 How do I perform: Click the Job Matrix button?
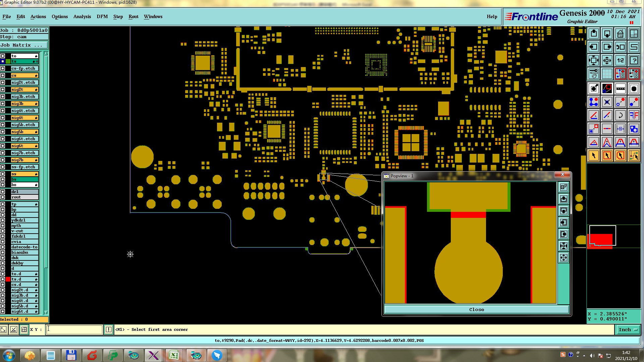(24, 45)
